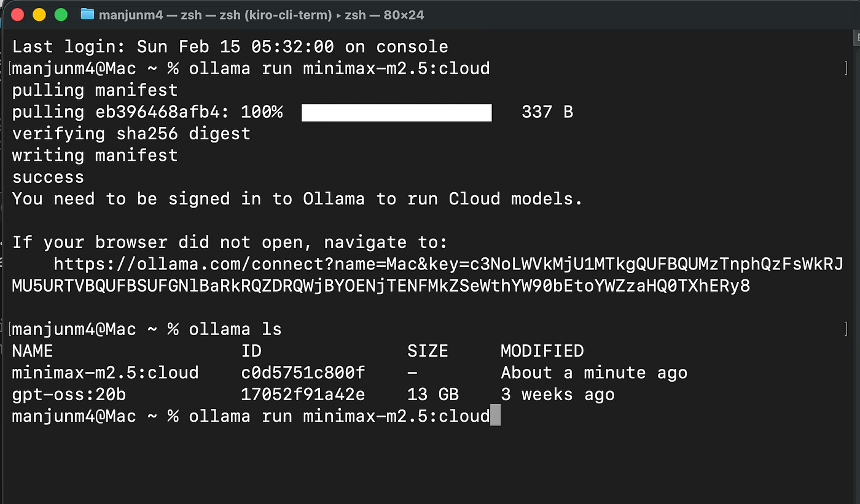
Task: Click the pulling manifest progress bar
Action: (x=396, y=112)
